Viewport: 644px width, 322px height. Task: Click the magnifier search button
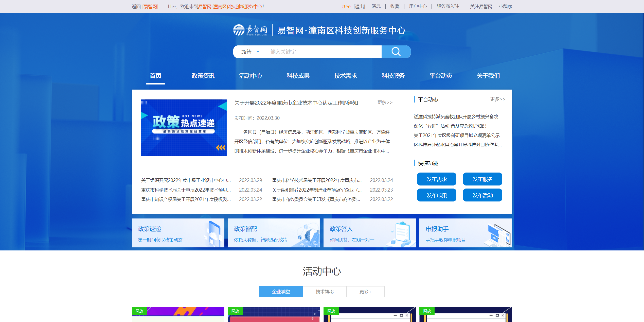click(x=396, y=52)
